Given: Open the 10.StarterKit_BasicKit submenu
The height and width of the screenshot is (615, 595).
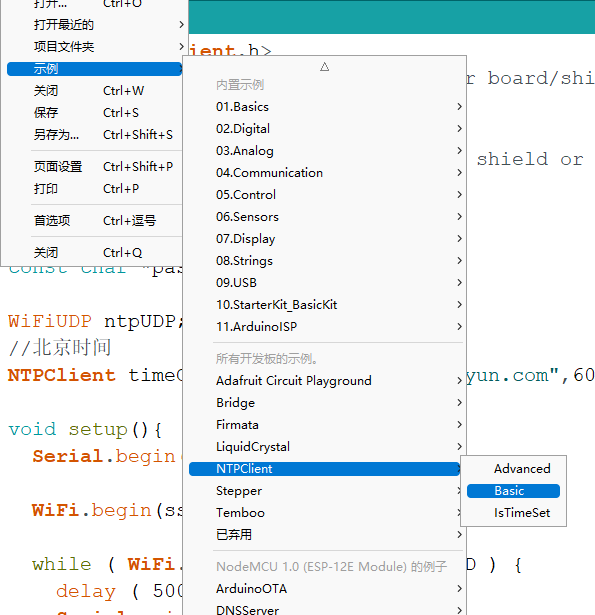Looking at the screenshot, I should (324, 304).
